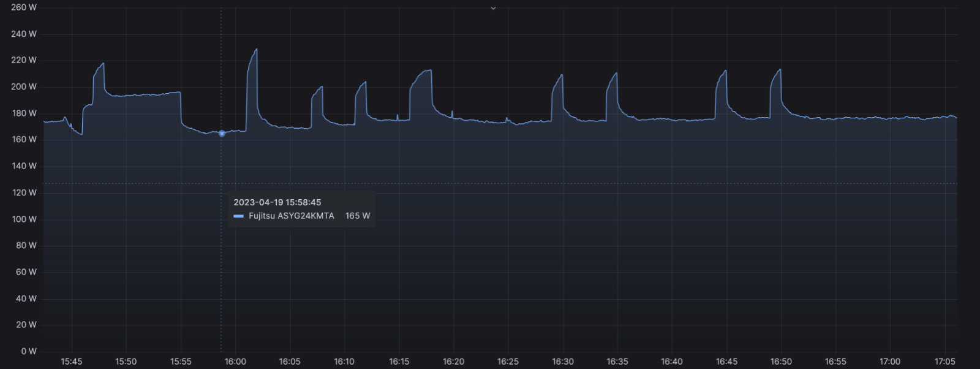Click the Fujitsu ASYG24KMTA series label
Image resolution: width=980 pixels, height=369 pixels.
click(x=292, y=216)
